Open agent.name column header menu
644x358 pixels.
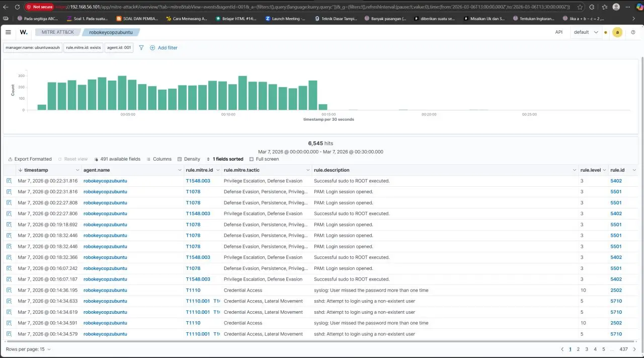coord(180,170)
